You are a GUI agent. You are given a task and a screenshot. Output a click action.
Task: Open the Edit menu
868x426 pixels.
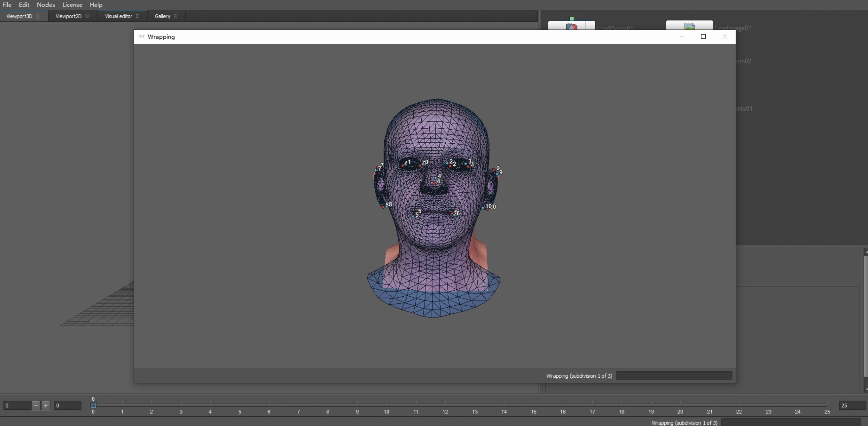coord(24,5)
